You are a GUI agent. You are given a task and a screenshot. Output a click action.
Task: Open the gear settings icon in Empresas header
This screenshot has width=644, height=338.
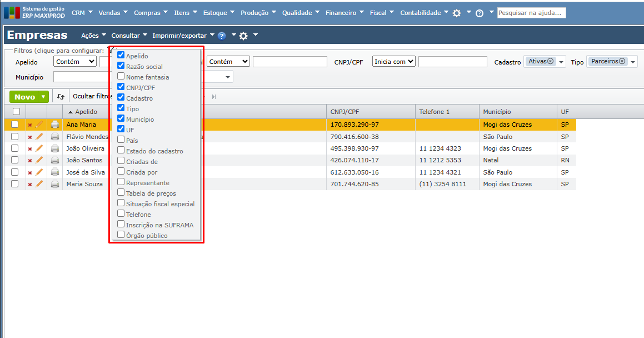(x=243, y=36)
